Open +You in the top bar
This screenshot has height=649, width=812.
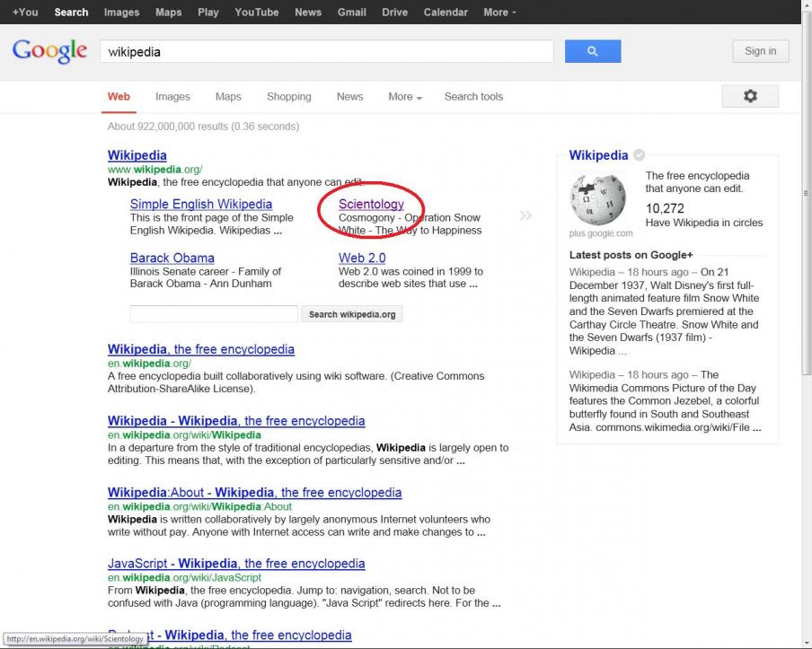coord(25,12)
